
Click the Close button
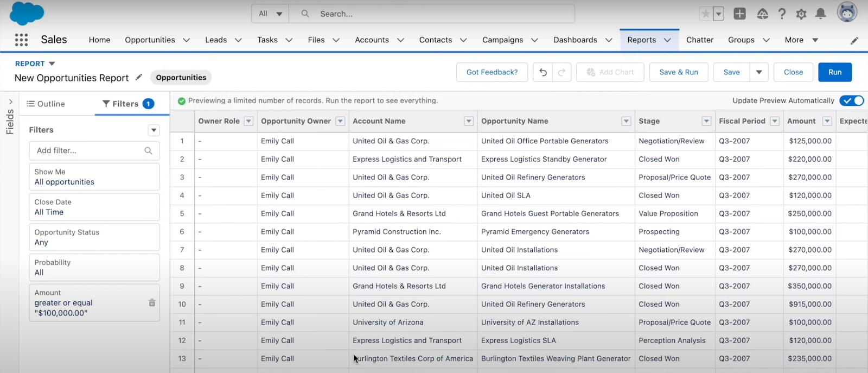click(793, 72)
